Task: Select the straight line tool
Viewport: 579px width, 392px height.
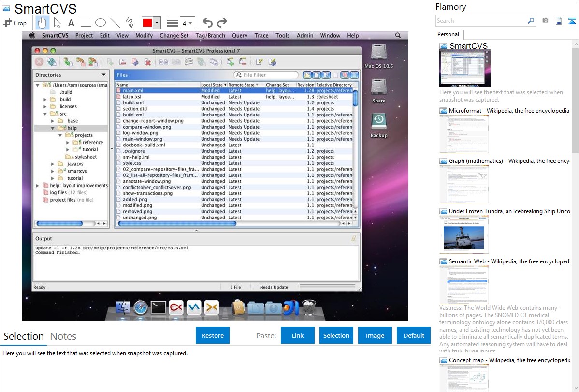Action: (115, 23)
